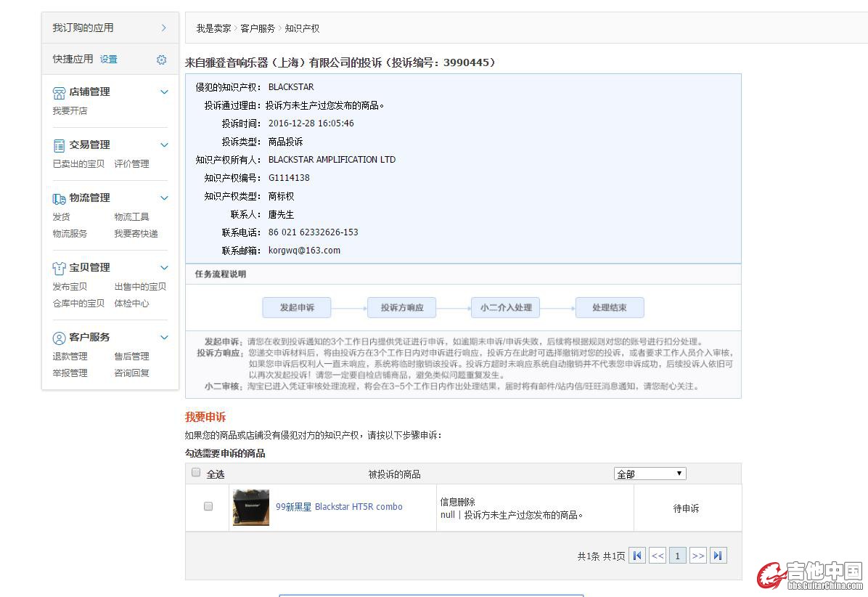Select email korgwq@163.com text
This screenshot has width=868, height=597.
pyautogui.click(x=305, y=251)
